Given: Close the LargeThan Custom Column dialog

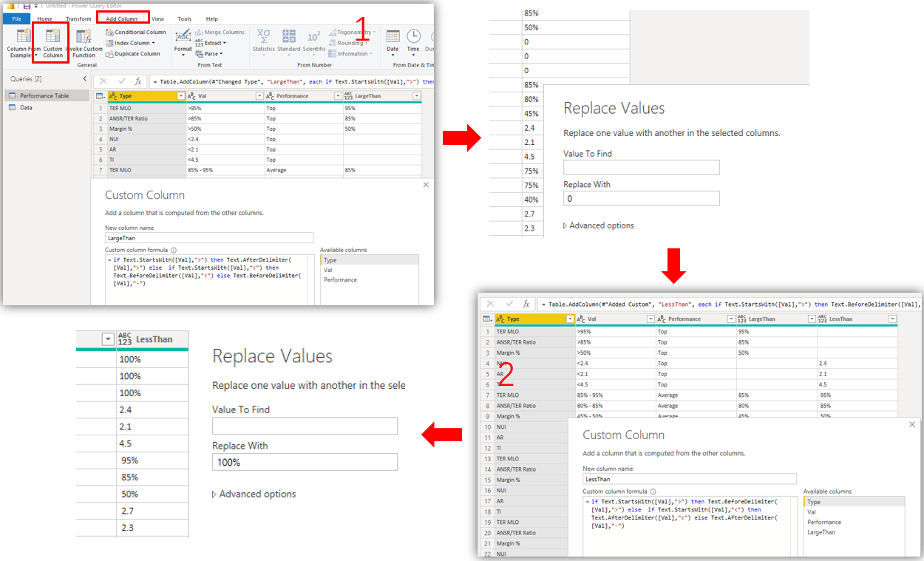Looking at the screenshot, I should pos(426,185).
